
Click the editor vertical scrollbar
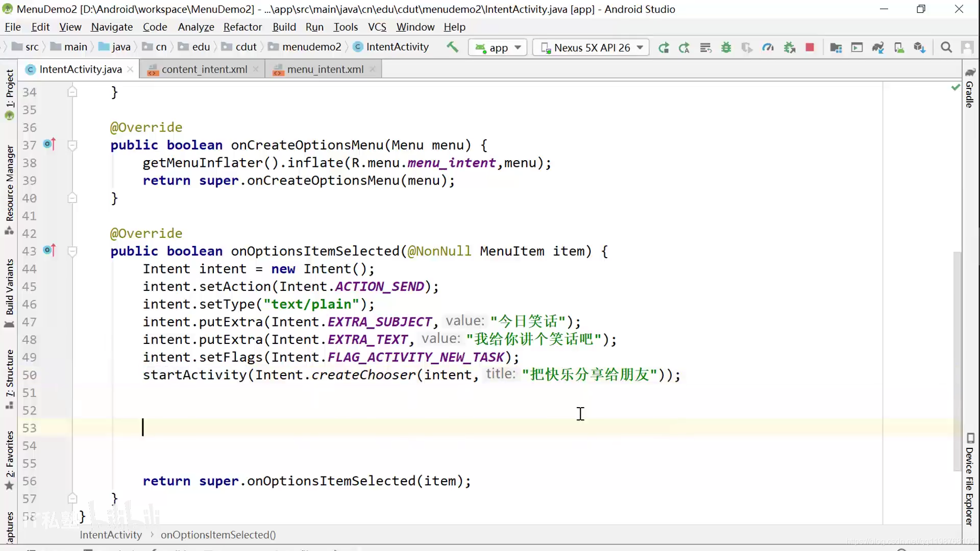(x=957, y=361)
